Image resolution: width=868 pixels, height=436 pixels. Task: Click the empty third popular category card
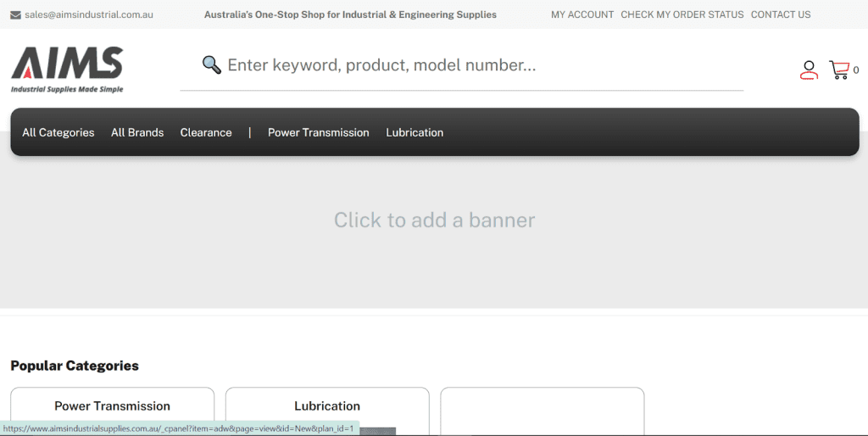point(542,410)
